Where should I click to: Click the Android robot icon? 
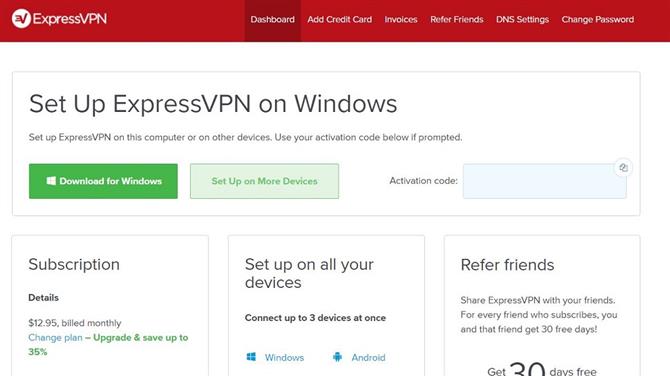coord(337,357)
